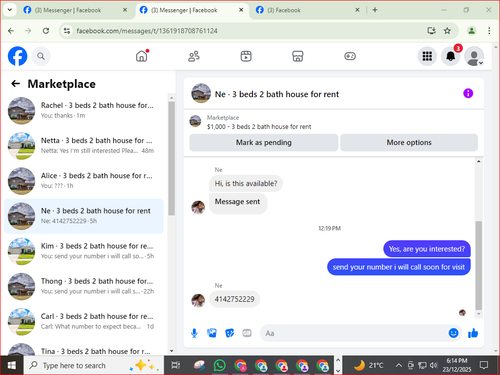Click Mark as pending button
Screen dimensions: 500x375
(x=264, y=143)
